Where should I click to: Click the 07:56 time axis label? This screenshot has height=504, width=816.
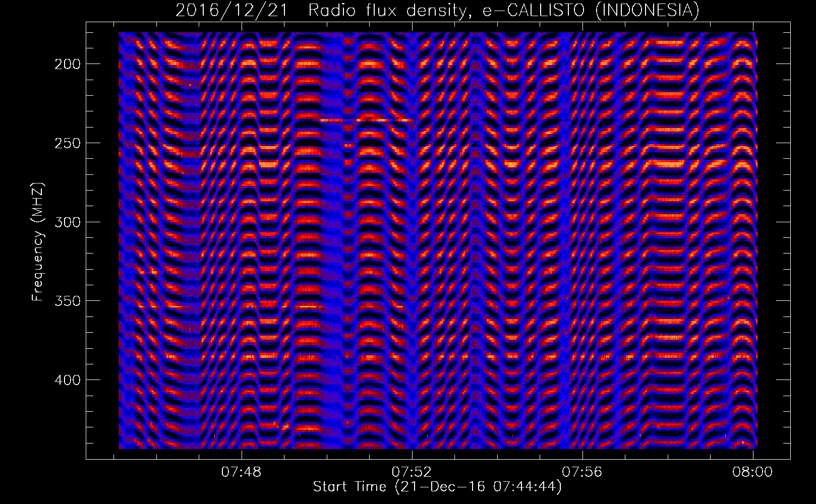582,472
